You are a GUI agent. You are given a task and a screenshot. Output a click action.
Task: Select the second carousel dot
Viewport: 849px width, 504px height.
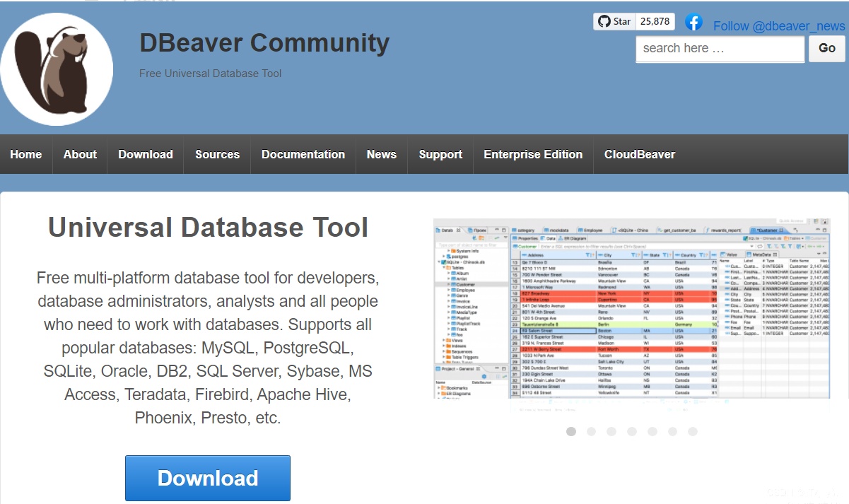(592, 431)
